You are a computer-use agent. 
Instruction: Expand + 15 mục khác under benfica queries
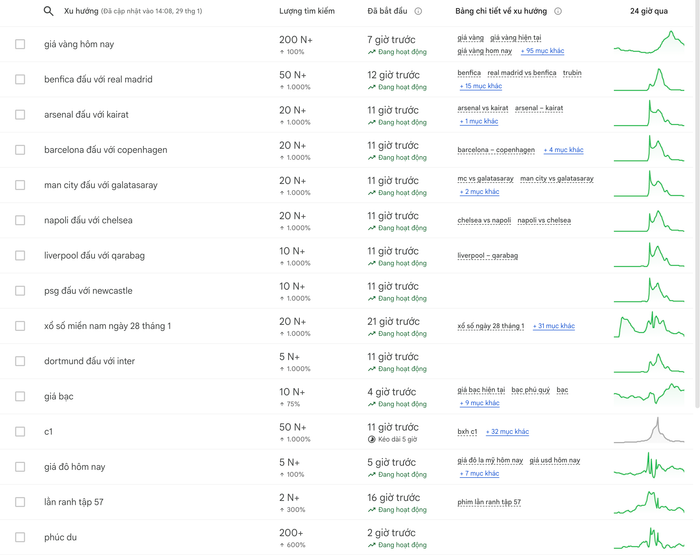tap(479, 86)
